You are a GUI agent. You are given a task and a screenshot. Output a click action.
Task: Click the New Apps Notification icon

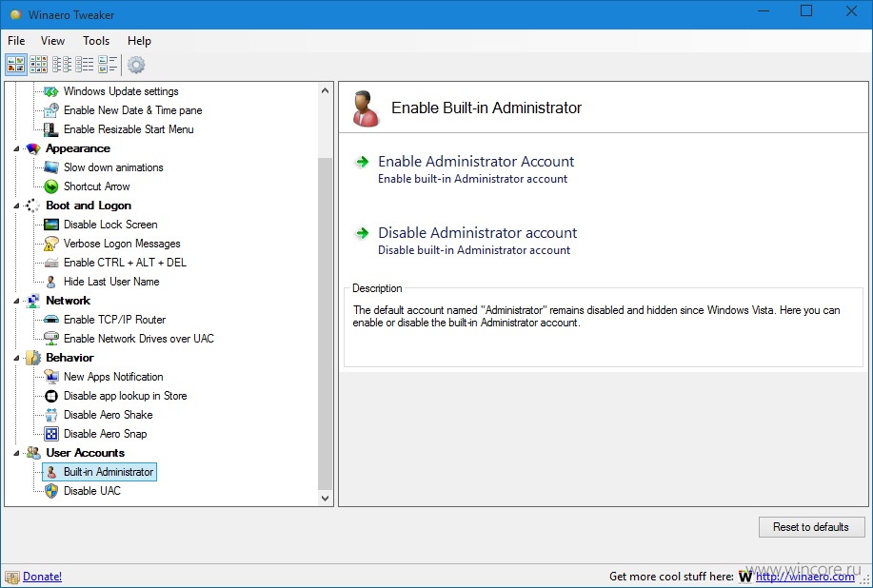(x=51, y=377)
